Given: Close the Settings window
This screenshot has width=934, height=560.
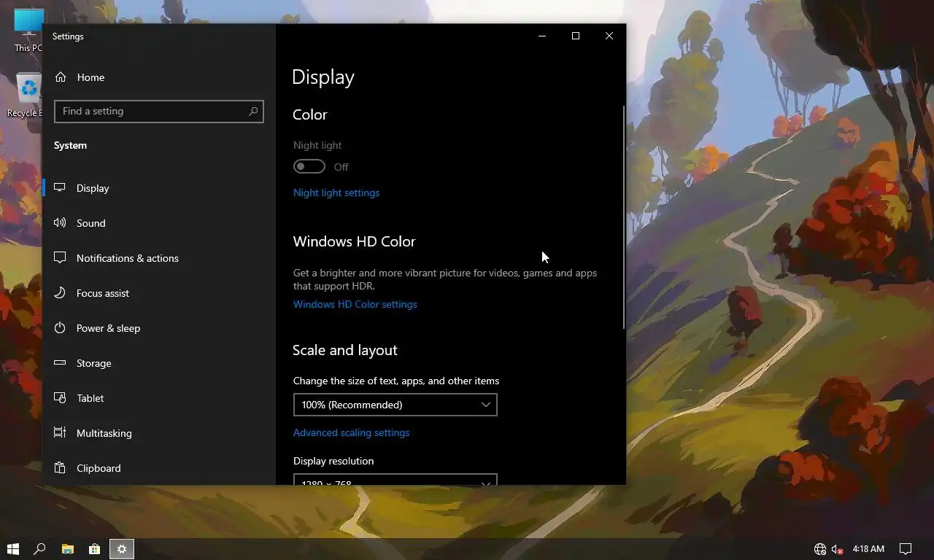Looking at the screenshot, I should [x=609, y=36].
